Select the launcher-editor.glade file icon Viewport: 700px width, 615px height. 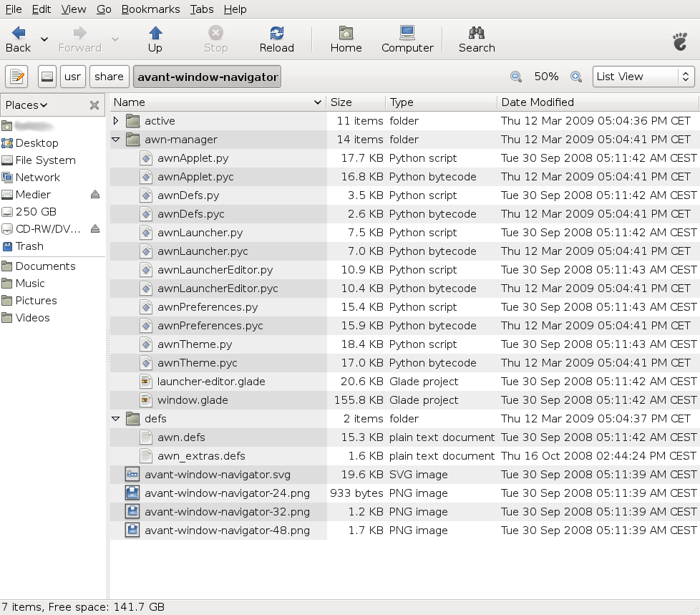[x=145, y=382]
